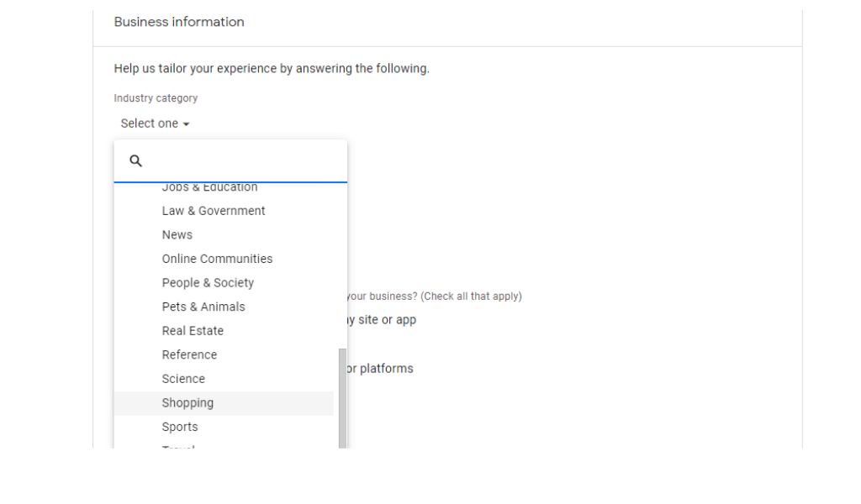Pick News as the industry category
This screenshot has height=504, width=861.
pyautogui.click(x=177, y=235)
